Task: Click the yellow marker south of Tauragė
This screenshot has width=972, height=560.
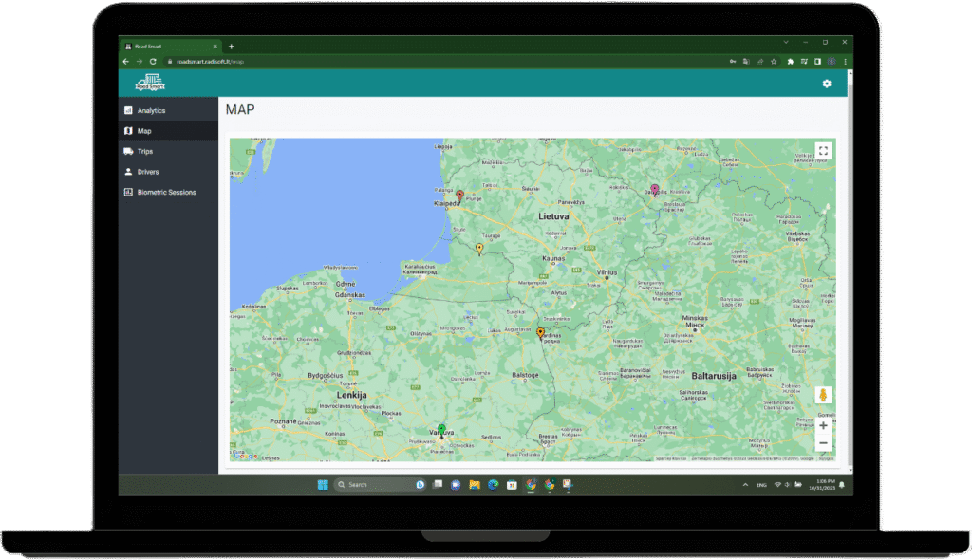Action: pos(479,249)
